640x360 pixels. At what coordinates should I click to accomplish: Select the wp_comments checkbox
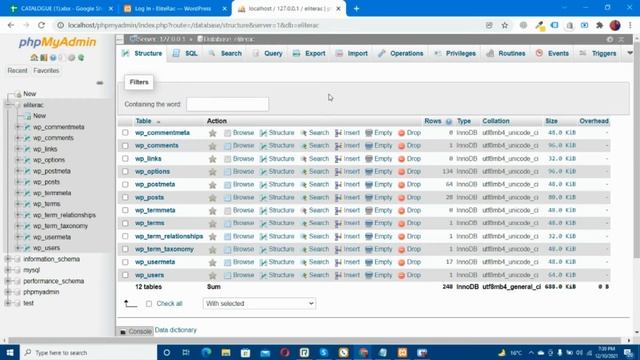coord(125,146)
